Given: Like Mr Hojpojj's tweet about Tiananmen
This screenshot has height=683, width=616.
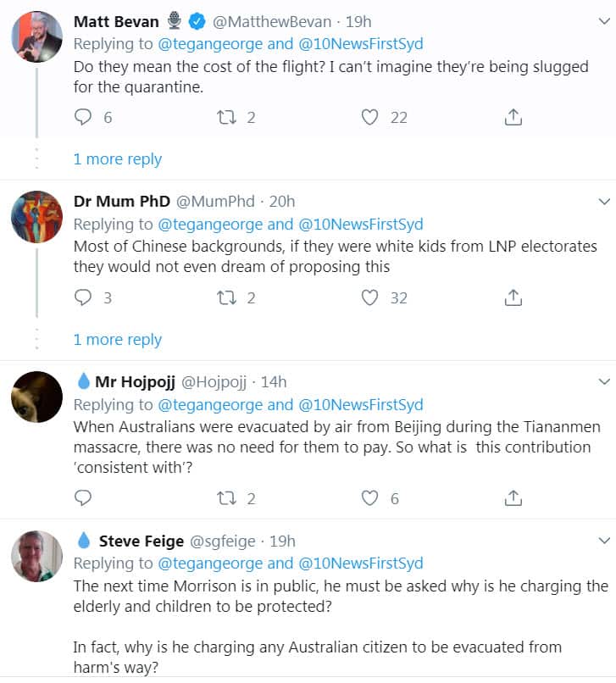Looking at the screenshot, I should point(369,498).
